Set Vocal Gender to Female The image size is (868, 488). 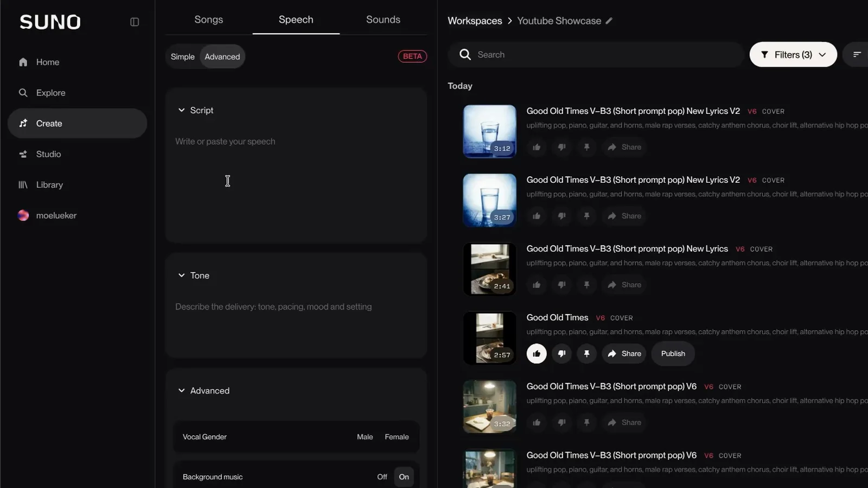397,437
